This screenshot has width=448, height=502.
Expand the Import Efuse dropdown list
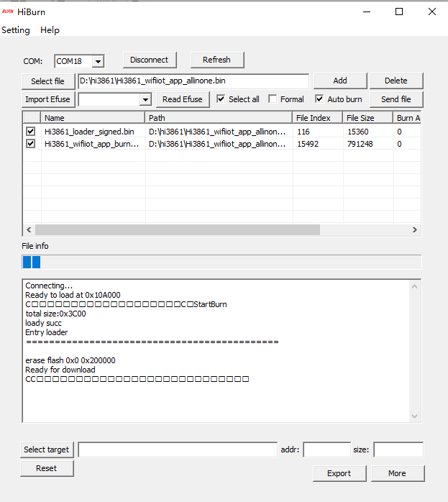coord(145,99)
